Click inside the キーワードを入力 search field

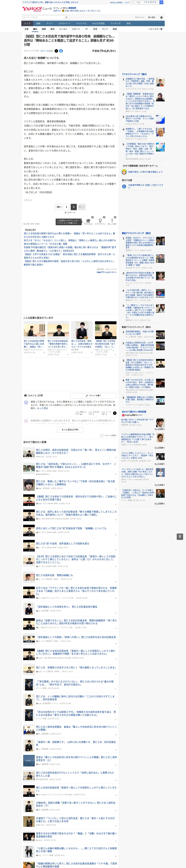(x=44, y=17)
